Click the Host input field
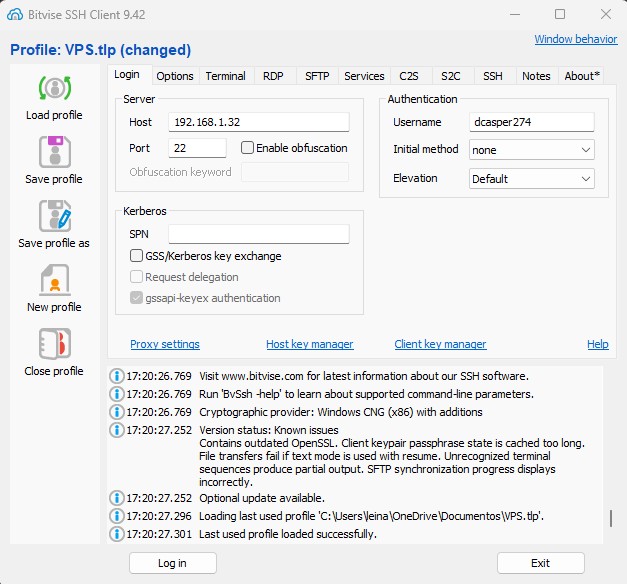 pos(258,122)
